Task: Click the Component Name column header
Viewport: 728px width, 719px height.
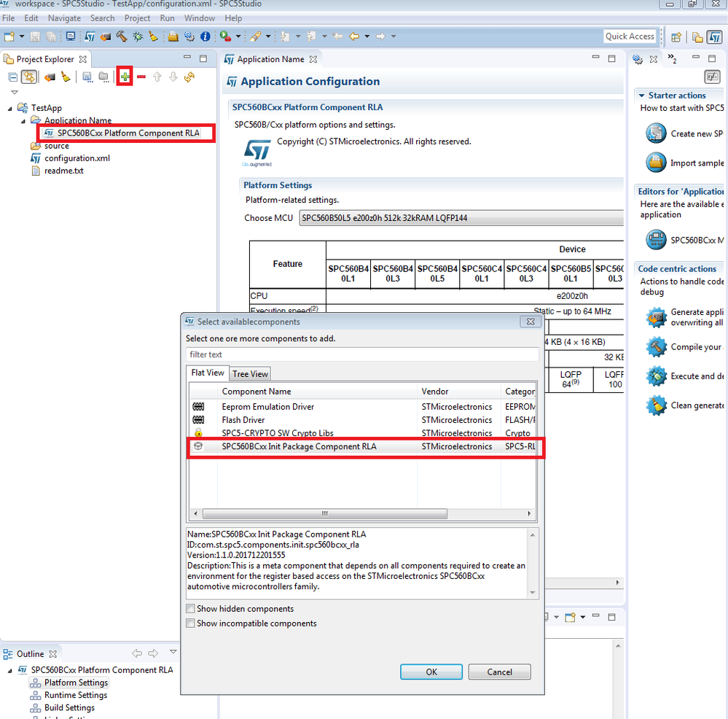Action: pyautogui.click(x=318, y=392)
